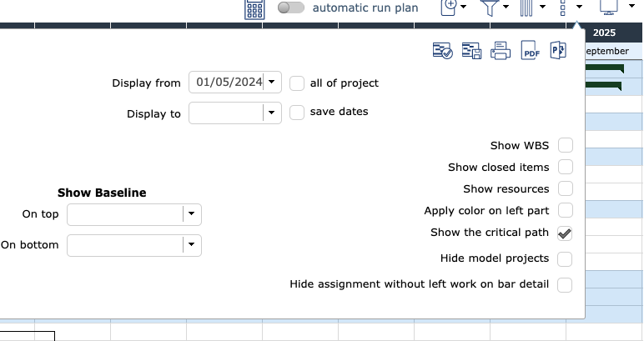Screen dimensions: 644x341
Task: Open the new item plus icon menu
Action: 450,8
